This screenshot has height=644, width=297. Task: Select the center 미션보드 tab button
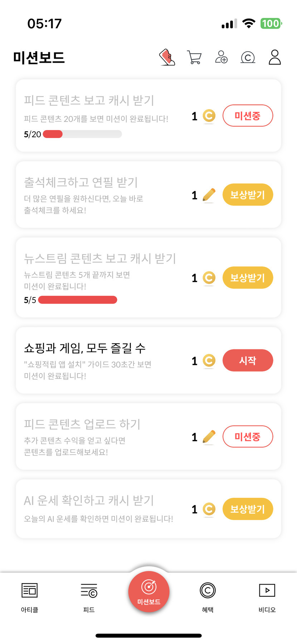click(148, 591)
